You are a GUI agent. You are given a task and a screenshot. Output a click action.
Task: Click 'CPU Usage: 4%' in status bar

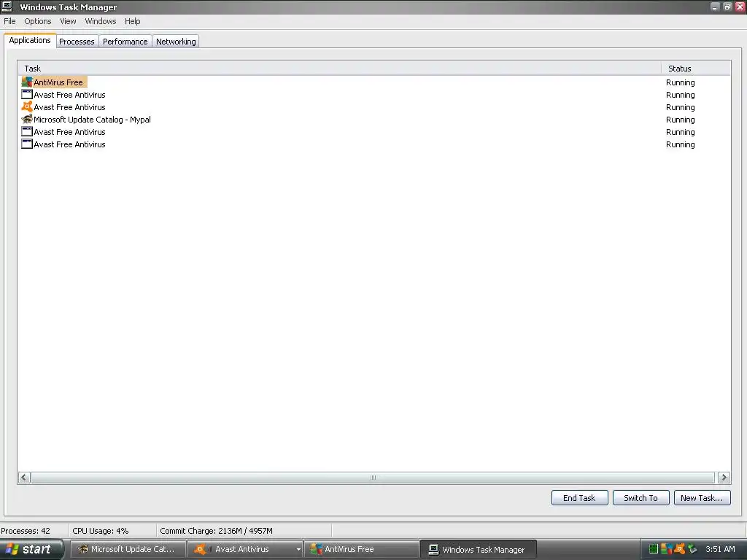(101, 531)
